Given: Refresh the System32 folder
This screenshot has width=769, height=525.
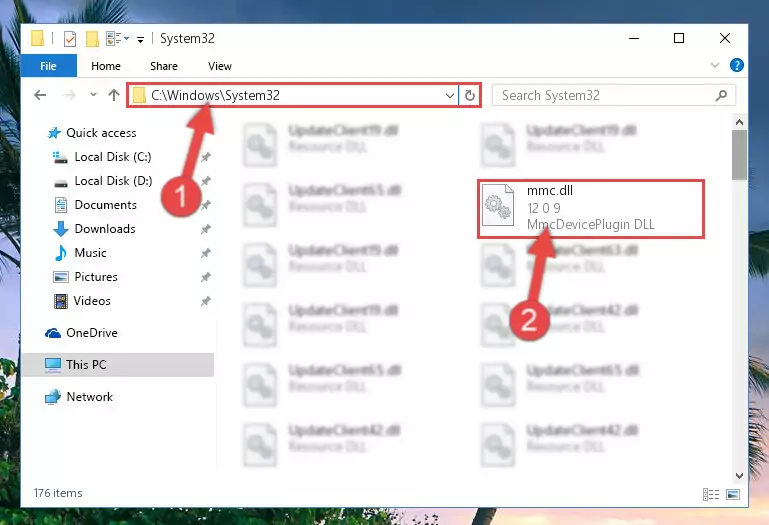Looking at the screenshot, I should click(x=470, y=95).
